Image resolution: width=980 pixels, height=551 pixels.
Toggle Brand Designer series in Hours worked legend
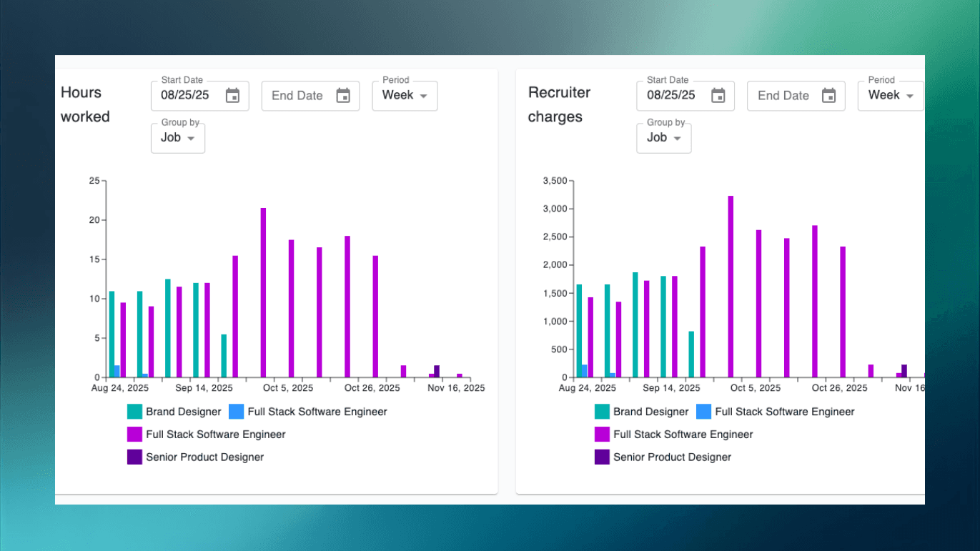[x=174, y=412]
